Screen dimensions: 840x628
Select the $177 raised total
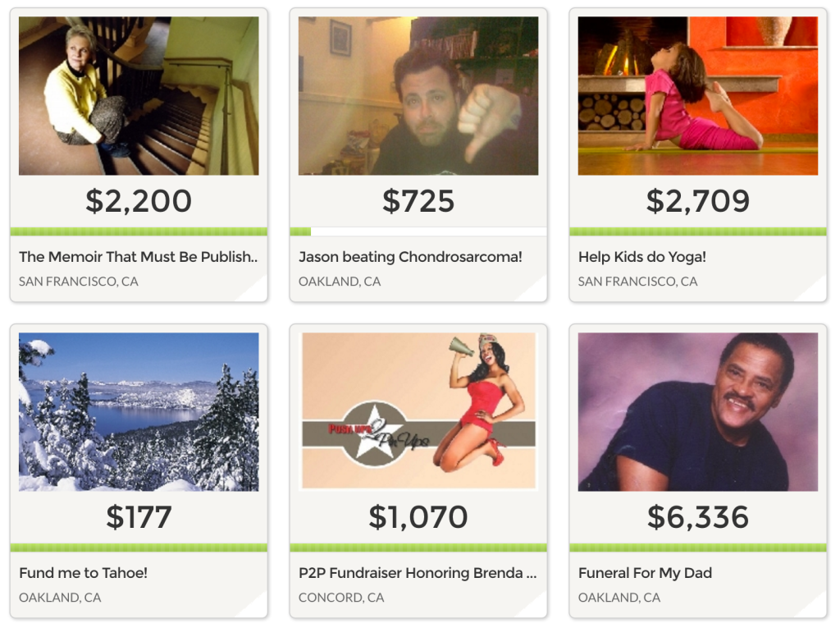click(139, 517)
